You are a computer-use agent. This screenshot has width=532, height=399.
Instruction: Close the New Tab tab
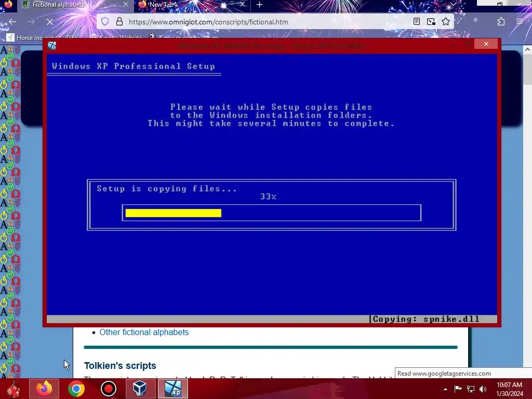point(242,5)
